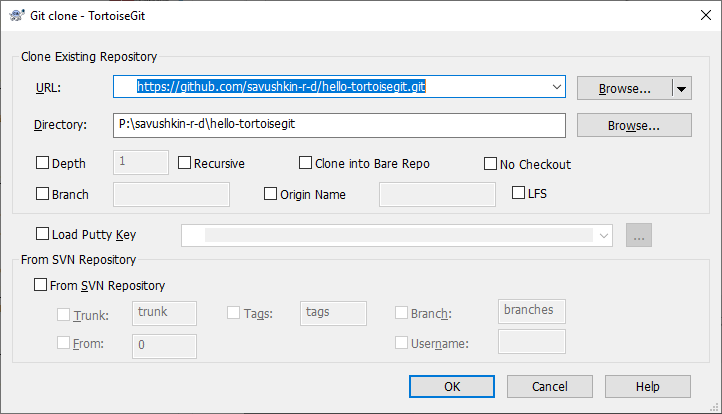Click the Branch name field

(x=171, y=194)
